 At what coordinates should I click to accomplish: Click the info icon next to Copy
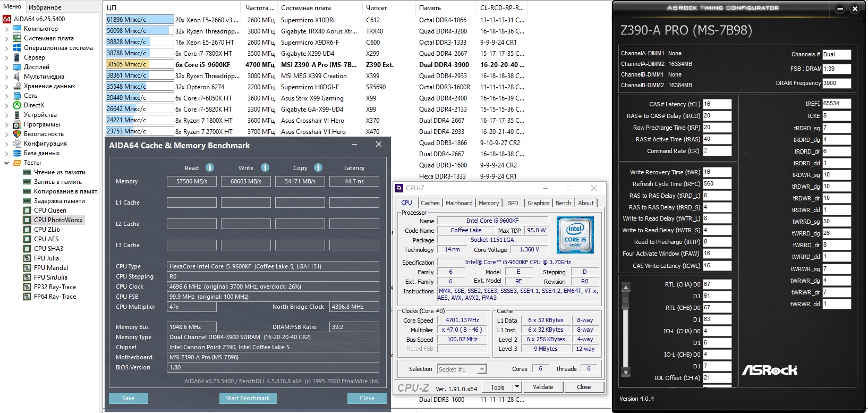[x=318, y=167]
